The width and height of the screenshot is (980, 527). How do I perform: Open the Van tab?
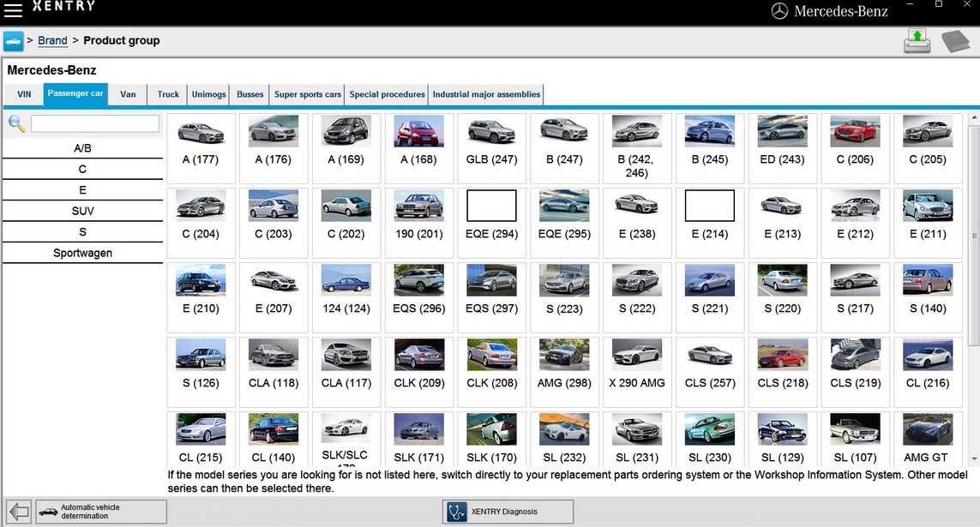[x=128, y=94]
